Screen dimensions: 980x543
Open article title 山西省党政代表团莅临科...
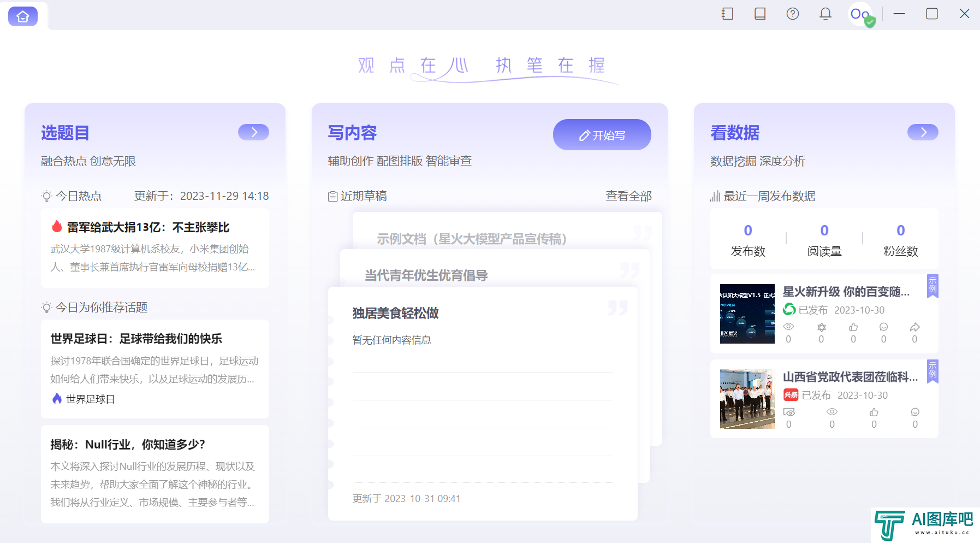tap(851, 377)
